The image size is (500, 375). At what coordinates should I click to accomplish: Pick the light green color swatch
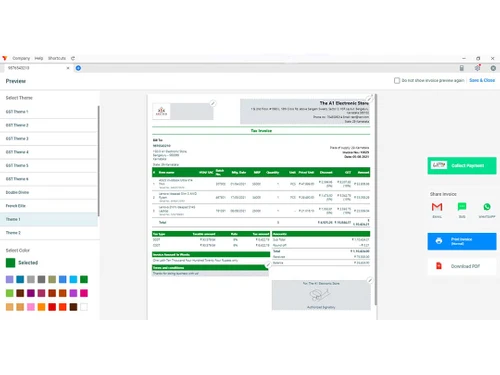(10, 293)
